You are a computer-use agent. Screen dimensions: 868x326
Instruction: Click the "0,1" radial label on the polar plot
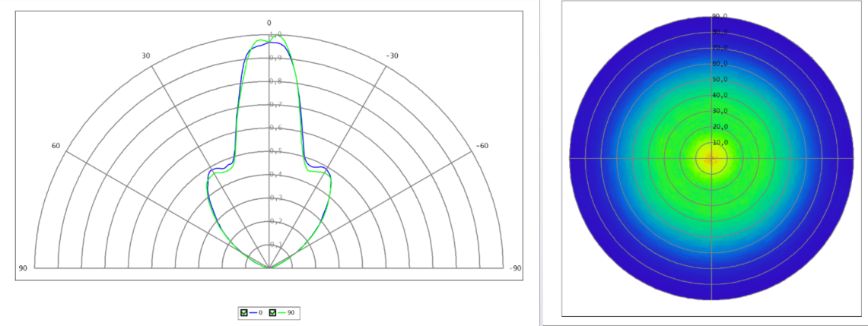[x=275, y=244]
